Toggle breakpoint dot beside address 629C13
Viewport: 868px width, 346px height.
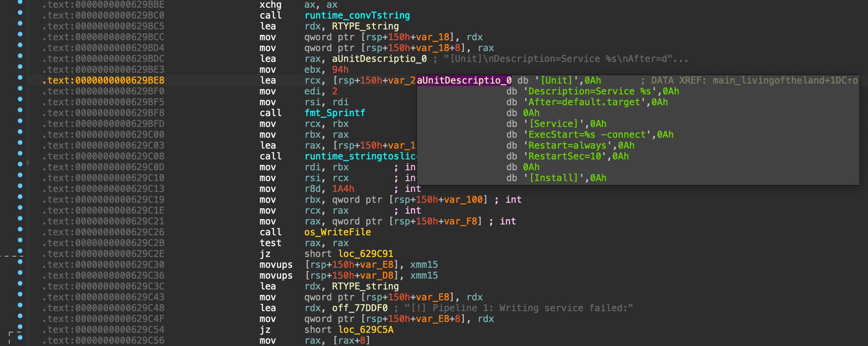(x=20, y=186)
